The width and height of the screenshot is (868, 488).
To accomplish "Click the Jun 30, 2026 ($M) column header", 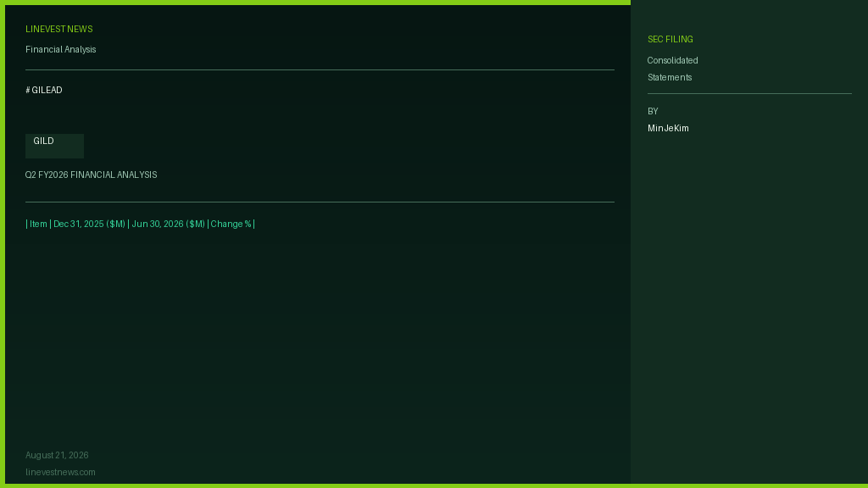I will coord(169,224).
